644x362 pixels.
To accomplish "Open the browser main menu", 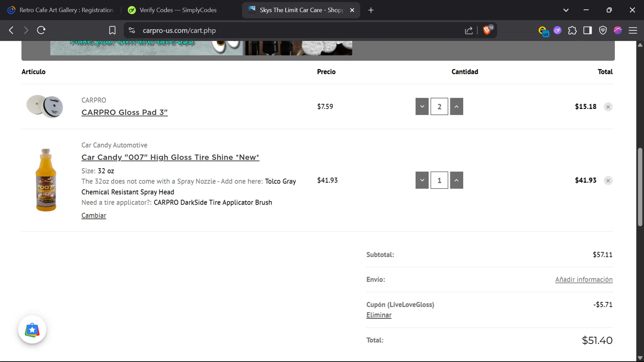I will [633, 30].
